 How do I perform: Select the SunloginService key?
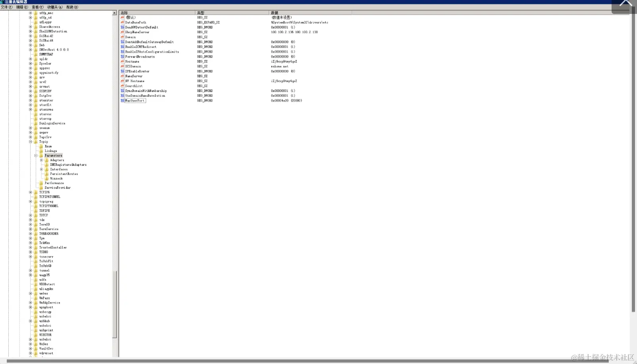coord(52,123)
